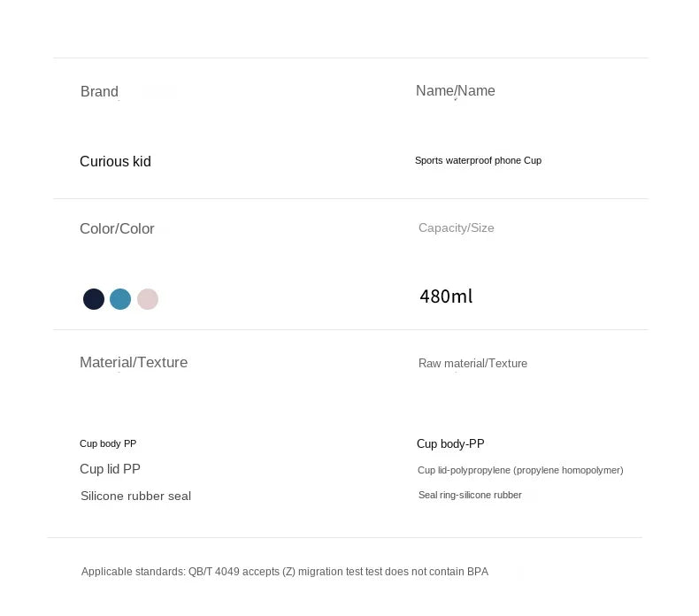Image resolution: width=699 pixels, height=616 pixels.
Task: Click the 480ml capacity value
Action: [446, 296]
